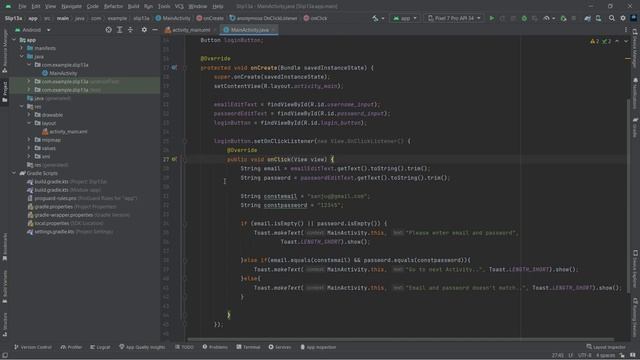Toggle Device Explorer on right strip
This screenshot has height=360, width=640.
pyautogui.click(x=635, y=269)
